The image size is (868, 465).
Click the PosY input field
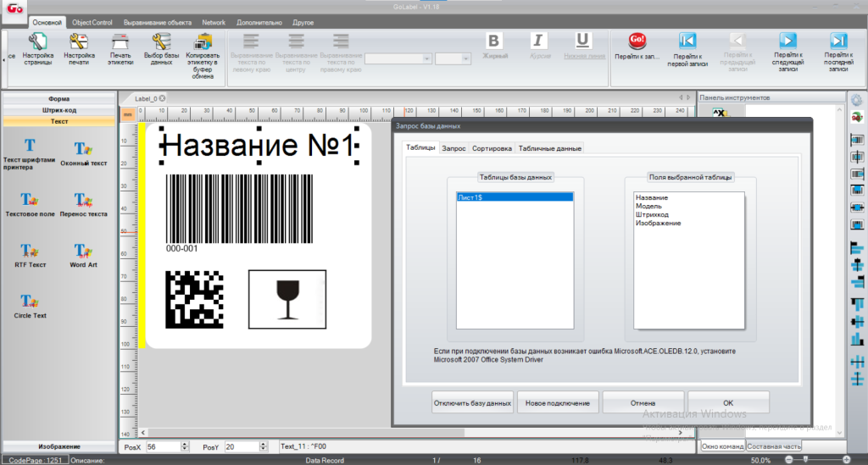point(242,446)
